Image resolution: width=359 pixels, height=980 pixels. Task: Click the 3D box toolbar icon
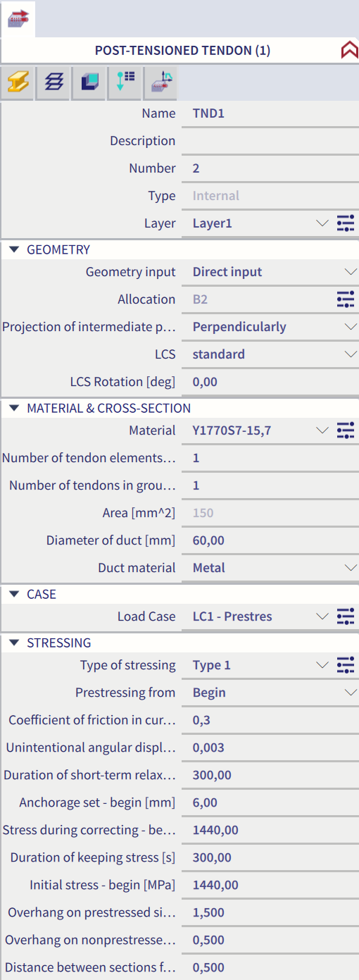pyautogui.click(x=89, y=83)
